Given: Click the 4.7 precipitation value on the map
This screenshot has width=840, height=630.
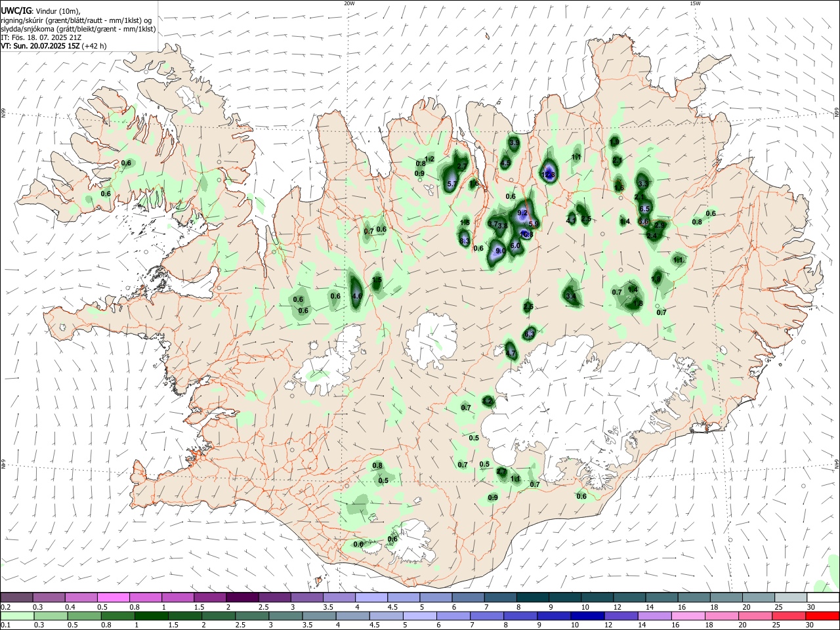Looking at the screenshot, I should pos(511,353).
